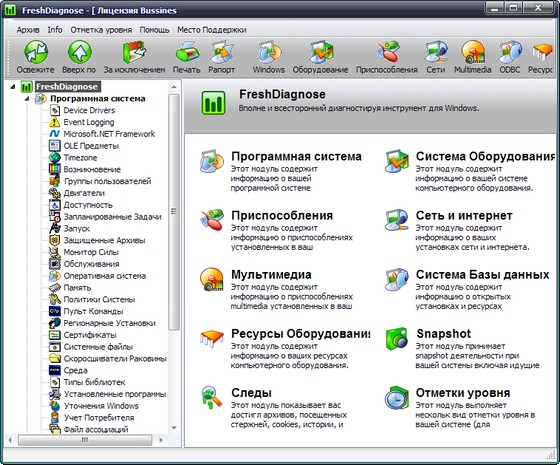
Task: Click the Печать printer icon
Action: 187,52
